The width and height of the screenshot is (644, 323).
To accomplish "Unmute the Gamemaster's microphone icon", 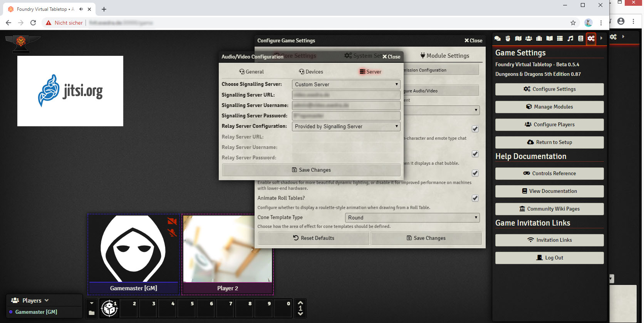I will tap(172, 233).
